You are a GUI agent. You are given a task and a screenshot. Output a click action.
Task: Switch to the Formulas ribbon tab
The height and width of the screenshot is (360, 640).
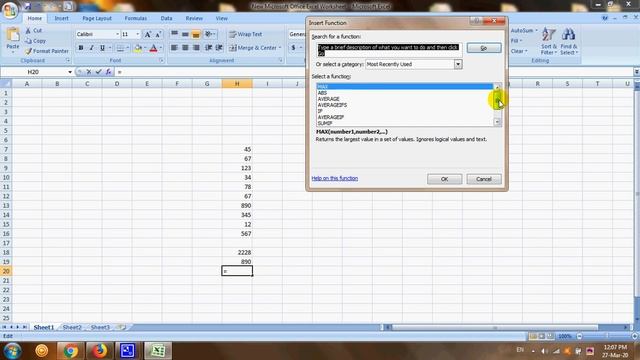tap(136, 18)
